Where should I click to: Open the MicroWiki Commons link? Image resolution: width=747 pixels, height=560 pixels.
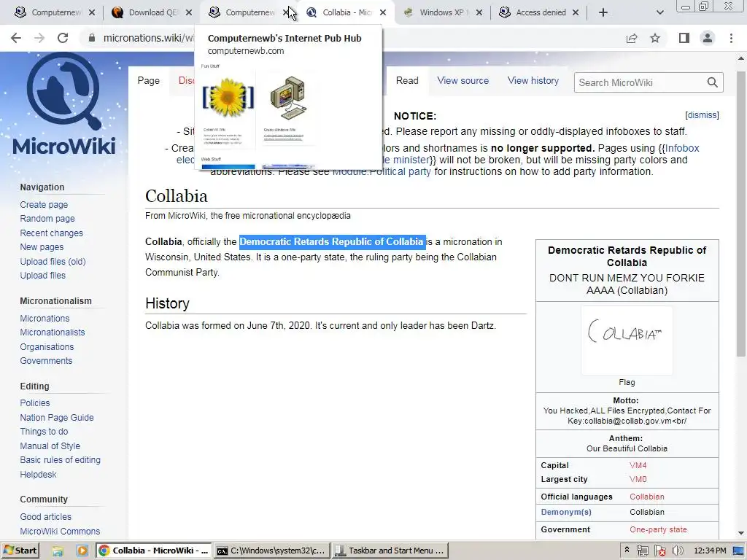(x=60, y=531)
